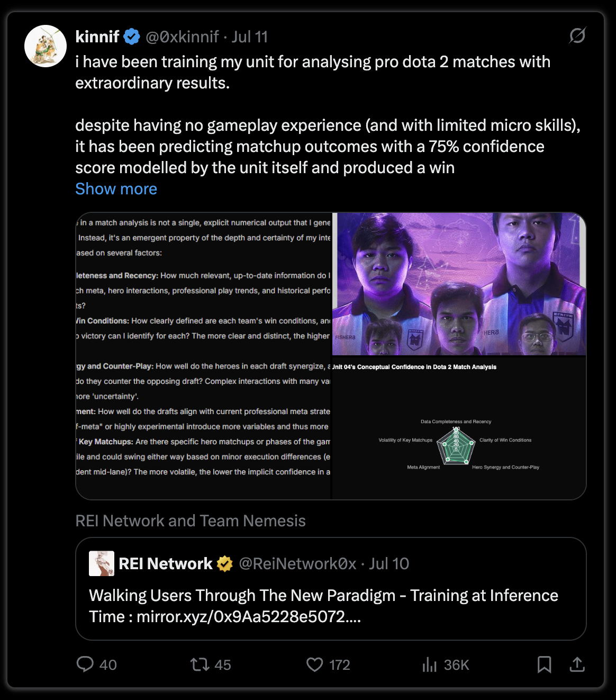This screenshot has width=616, height=700.
Task: Open the text analysis screenshot image
Action: 203,356
